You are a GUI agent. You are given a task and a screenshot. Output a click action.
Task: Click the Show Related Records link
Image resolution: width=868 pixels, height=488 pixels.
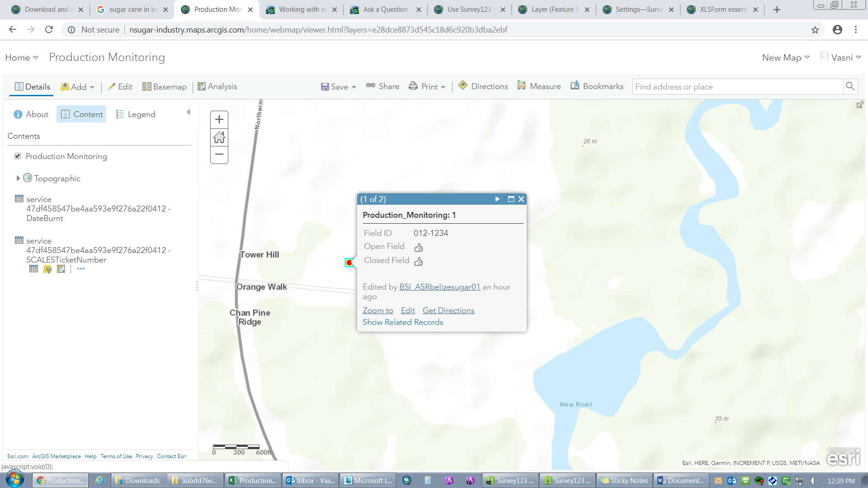click(x=403, y=322)
